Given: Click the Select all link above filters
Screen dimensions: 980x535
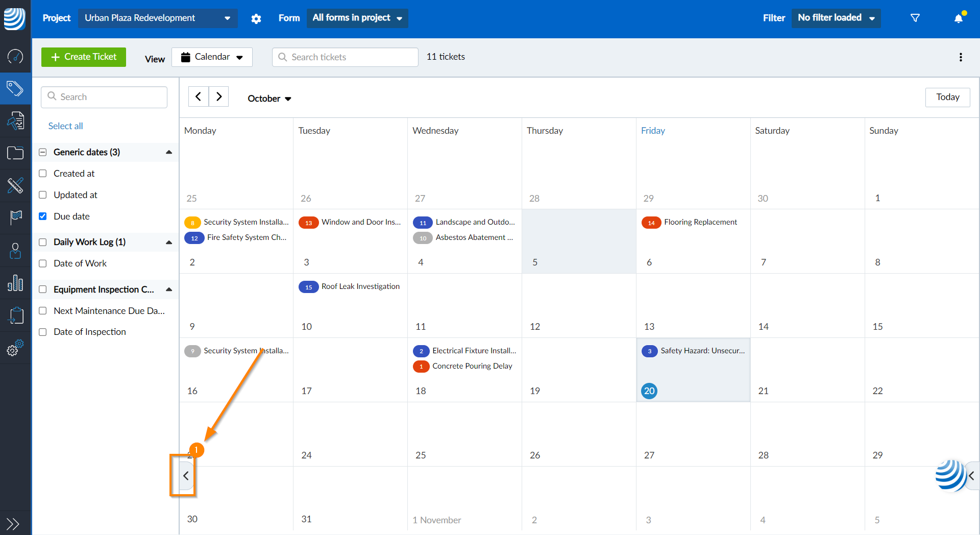Looking at the screenshot, I should tap(65, 126).
